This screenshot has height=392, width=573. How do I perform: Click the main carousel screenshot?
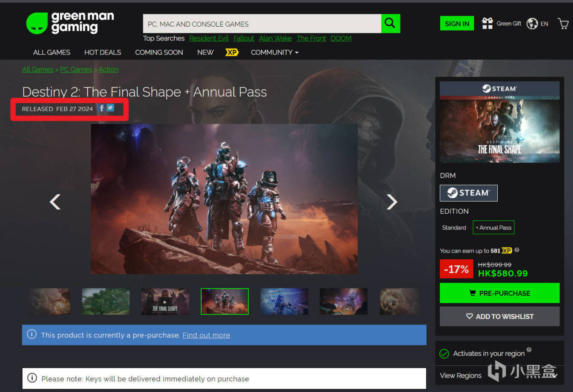tap(224, 199)
